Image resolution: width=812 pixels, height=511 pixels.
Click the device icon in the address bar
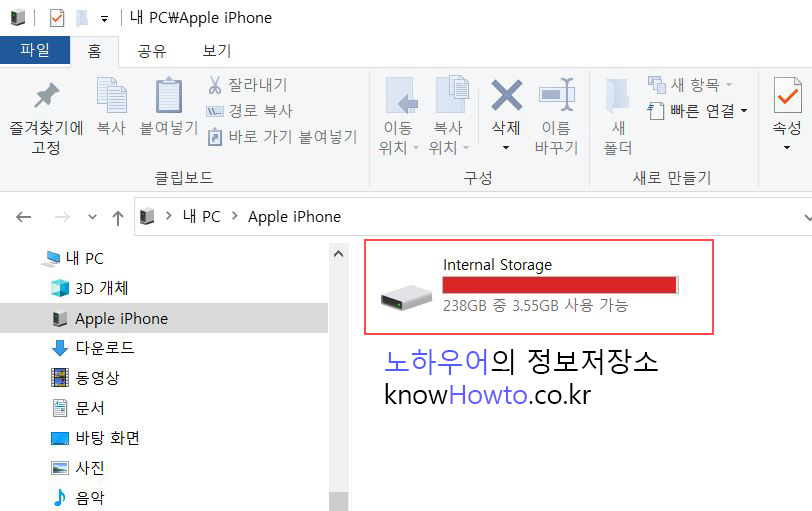(x=147, y=216)
